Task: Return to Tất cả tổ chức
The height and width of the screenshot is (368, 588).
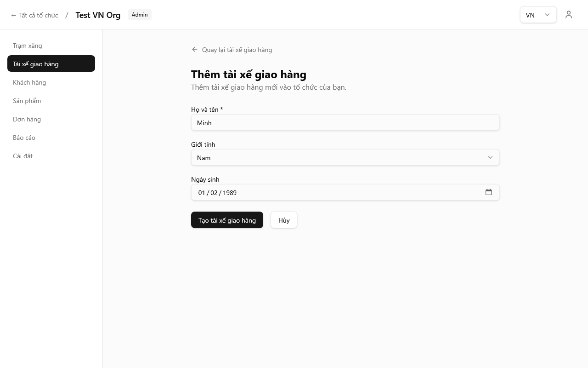Action: click(x=34, y=15)
